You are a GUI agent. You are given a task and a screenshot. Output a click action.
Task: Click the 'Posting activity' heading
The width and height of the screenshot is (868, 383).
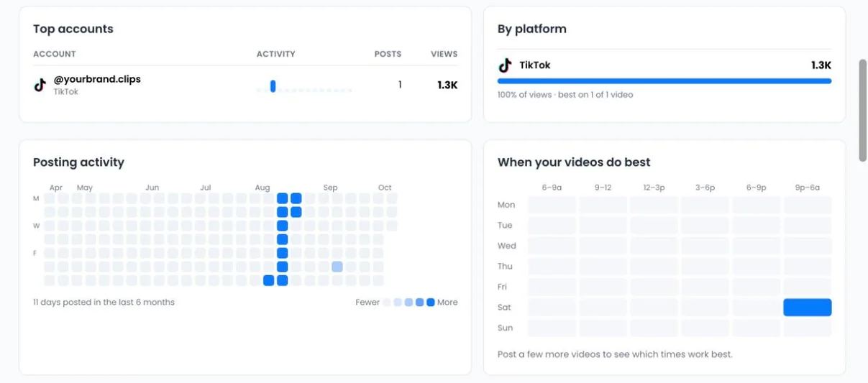[78, 162]
